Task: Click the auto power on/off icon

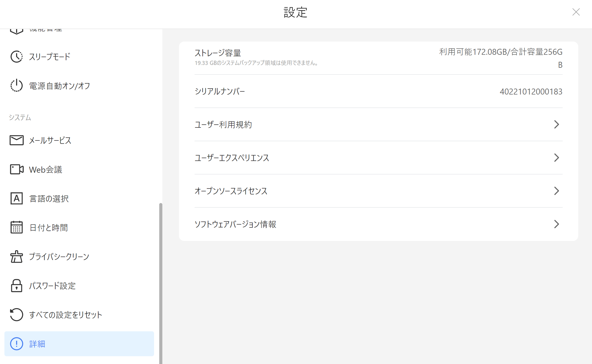Action: tap(16, 86)
